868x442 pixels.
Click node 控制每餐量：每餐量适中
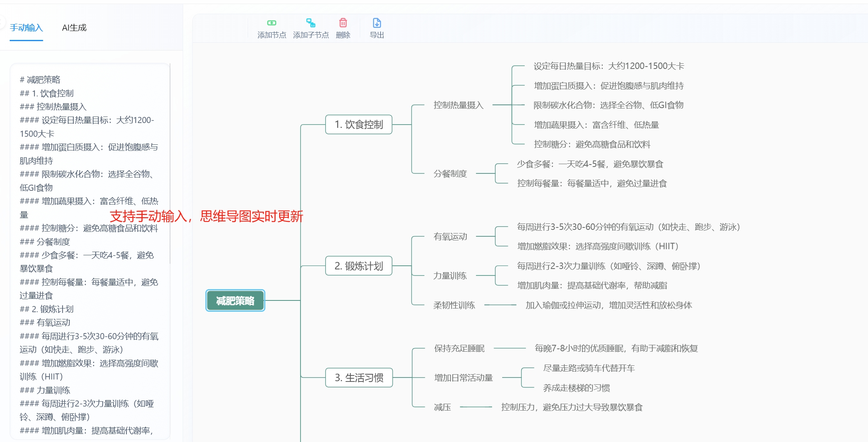pos(592,183)
